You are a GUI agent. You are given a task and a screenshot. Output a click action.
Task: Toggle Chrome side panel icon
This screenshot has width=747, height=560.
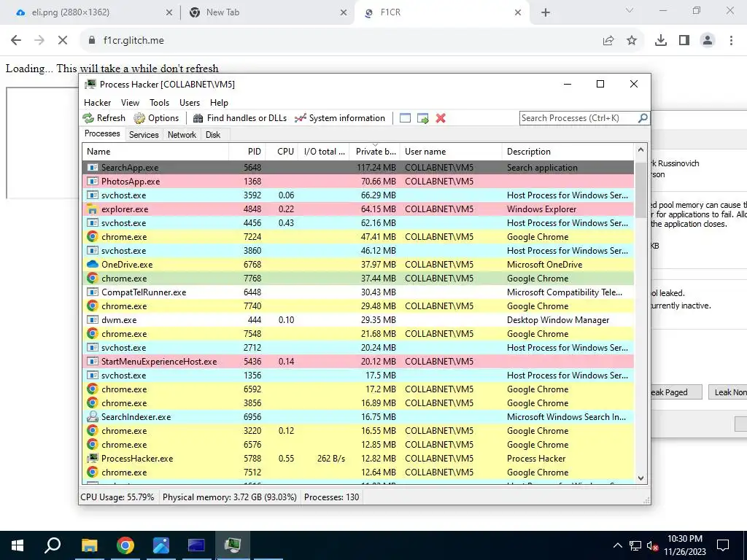point(684,41)
